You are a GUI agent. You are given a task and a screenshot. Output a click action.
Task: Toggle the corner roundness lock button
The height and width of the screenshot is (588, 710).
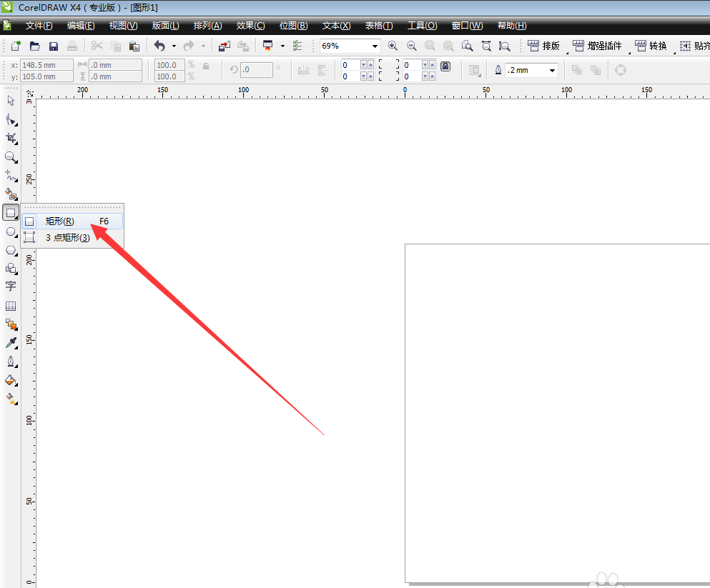(x=445, y=66)
